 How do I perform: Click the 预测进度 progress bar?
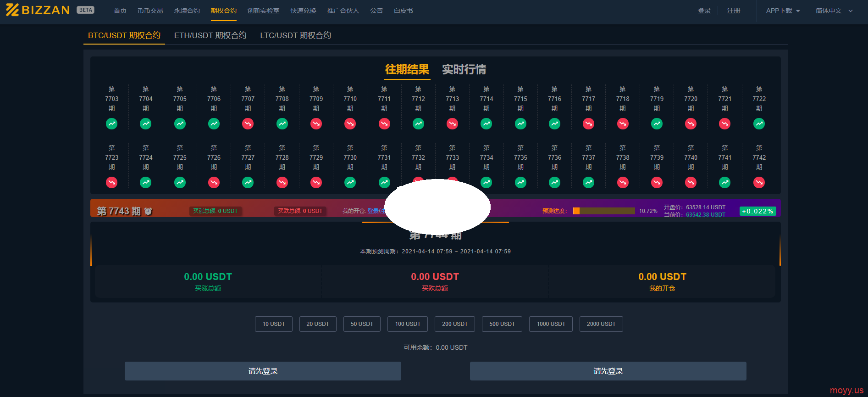604,211
